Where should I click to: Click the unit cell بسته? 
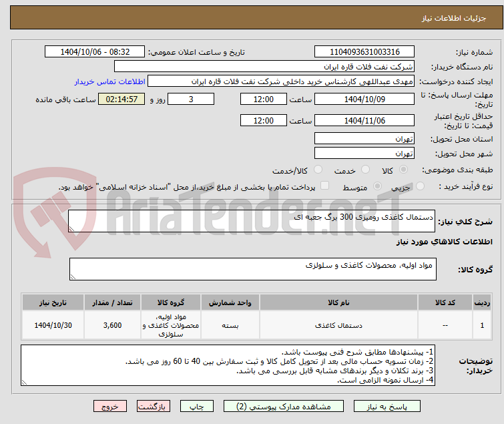pos(230,325)
